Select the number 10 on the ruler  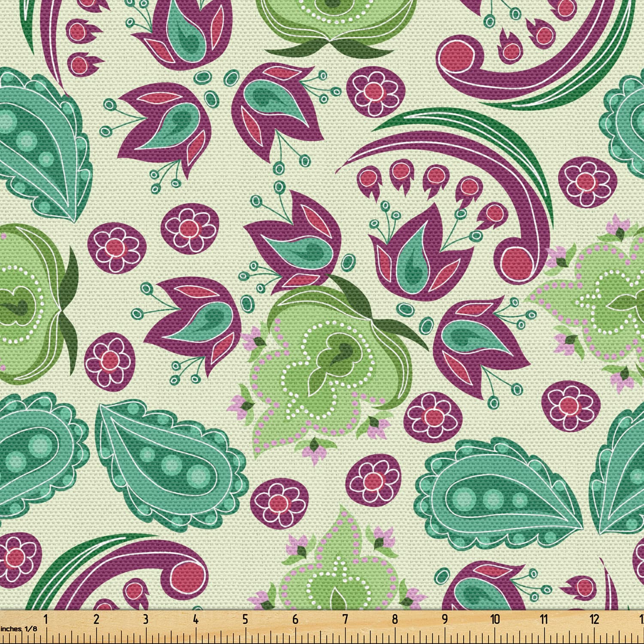(495, 619)
